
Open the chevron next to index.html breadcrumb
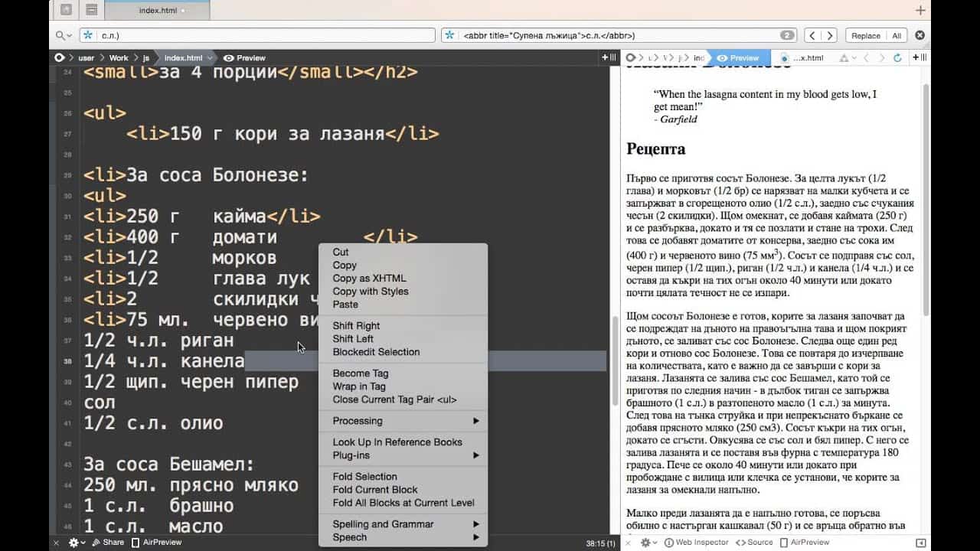coord(211,57)
